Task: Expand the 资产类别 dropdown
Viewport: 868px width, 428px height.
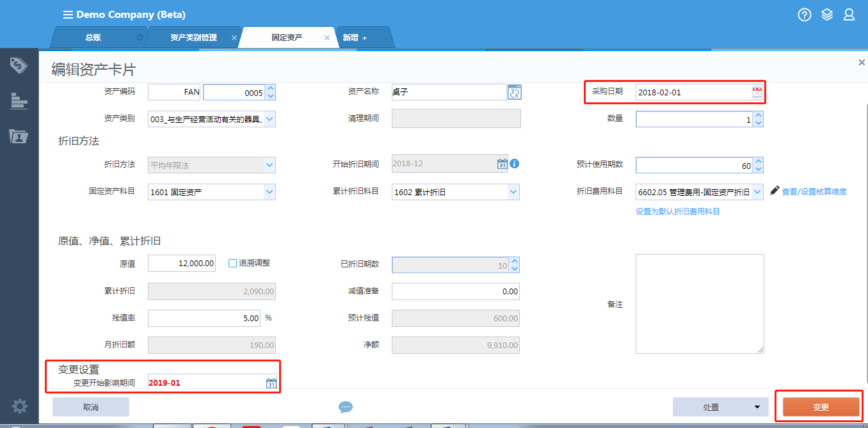Action: (269, 119)
